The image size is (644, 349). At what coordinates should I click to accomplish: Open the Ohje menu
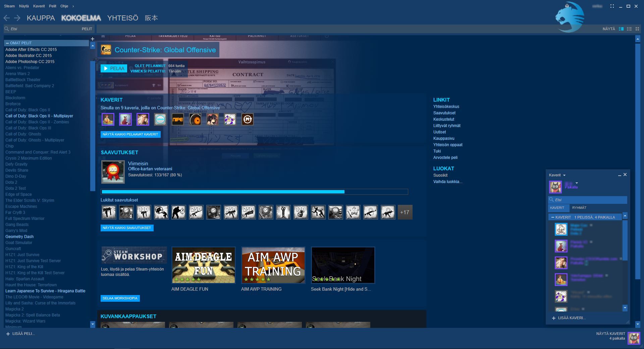tap(64, 6)
